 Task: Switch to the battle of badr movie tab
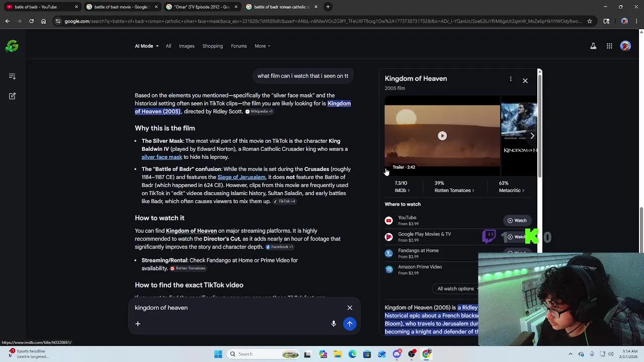(122, 7)
